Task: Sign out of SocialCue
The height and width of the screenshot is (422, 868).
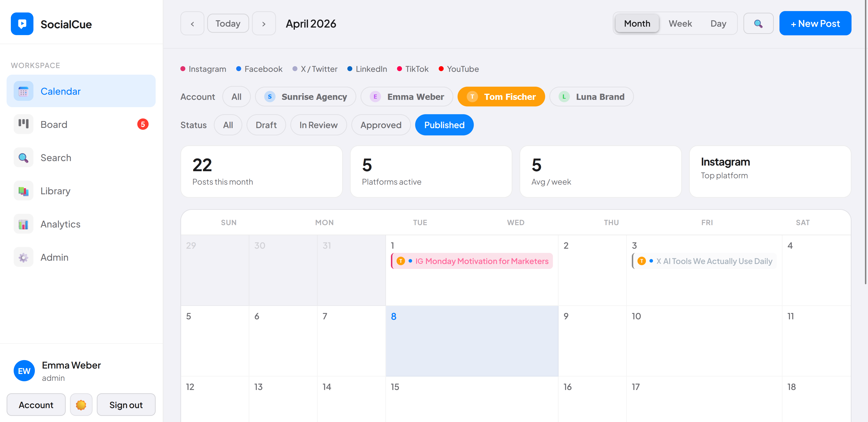Action: tap(126, 405)
